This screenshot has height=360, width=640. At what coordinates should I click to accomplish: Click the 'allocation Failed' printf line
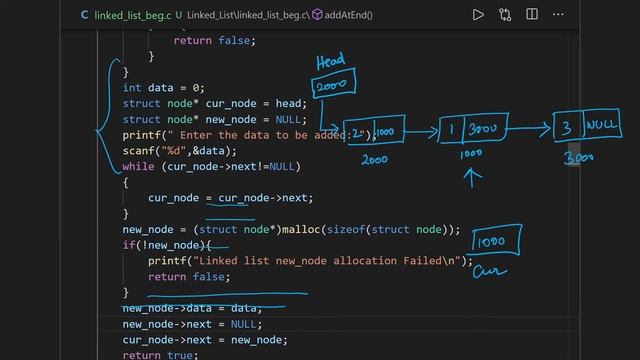[310, 261]
